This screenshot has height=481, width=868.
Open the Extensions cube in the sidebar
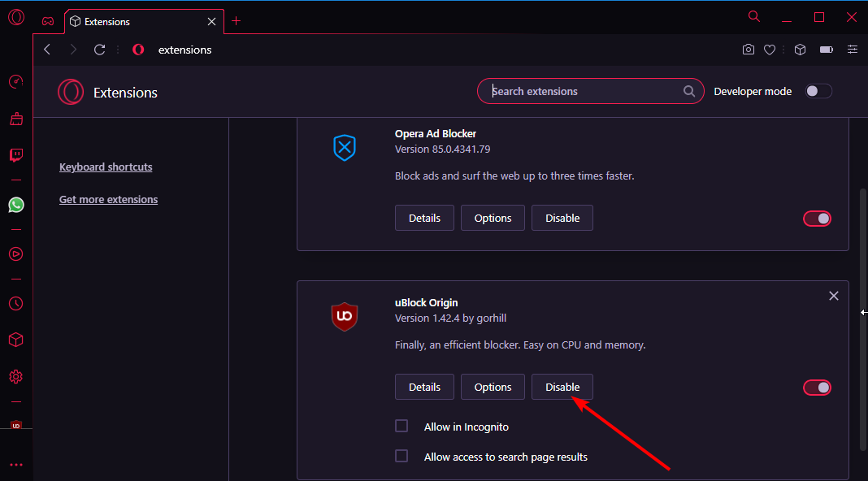pyautogui.click(x=16, y=340)
